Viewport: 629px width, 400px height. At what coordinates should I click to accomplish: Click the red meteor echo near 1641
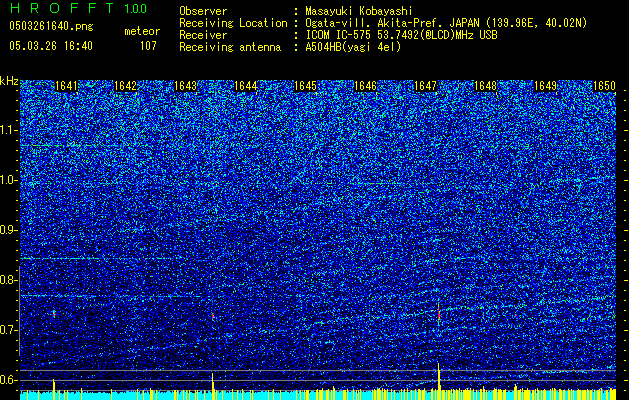(54, 314)
